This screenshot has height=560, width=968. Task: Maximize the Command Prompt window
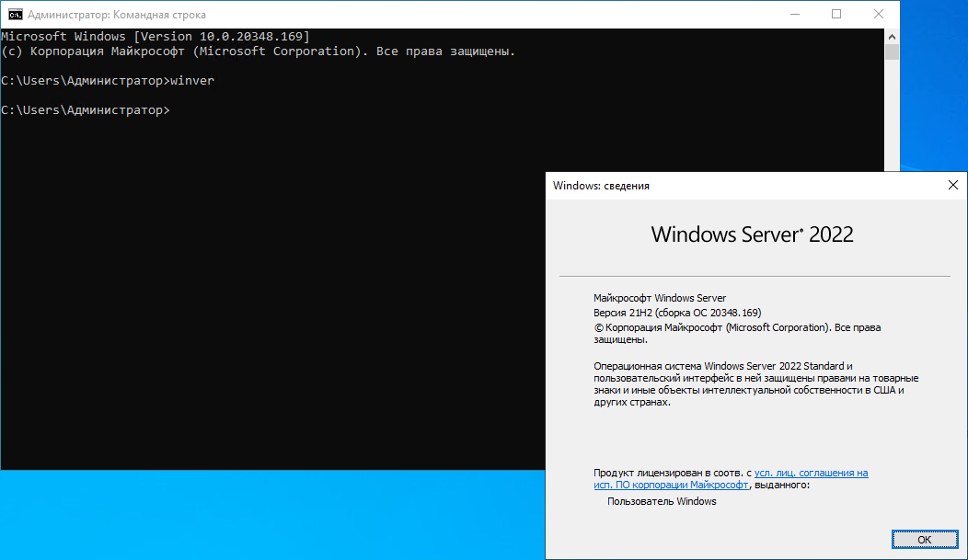tap(836, 14)
